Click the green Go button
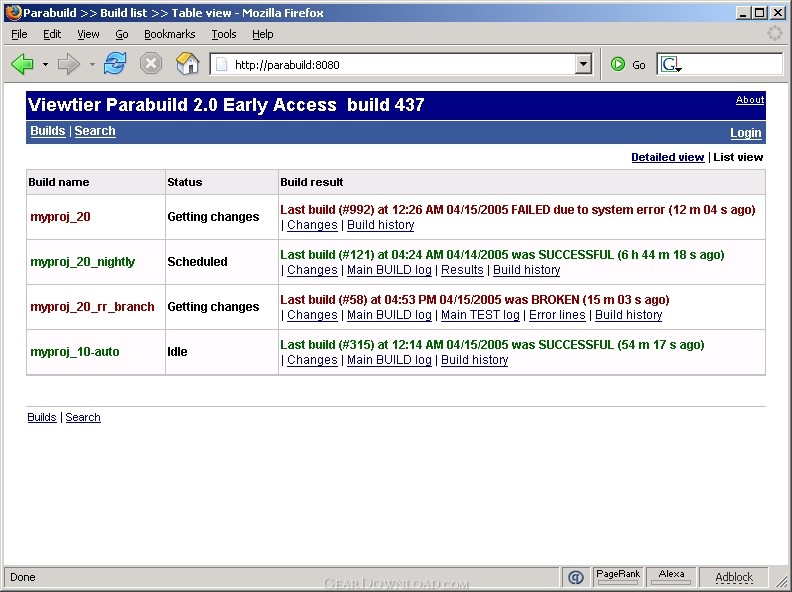The image size is (792, 592). coord(628,65)
